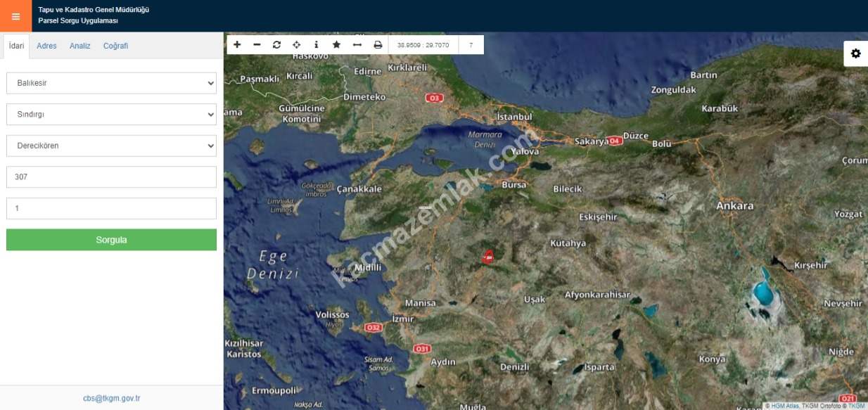Expand the Balıkesir province dropdown
Viewport: 868px width, 410px height.
[x=111, y=83]
